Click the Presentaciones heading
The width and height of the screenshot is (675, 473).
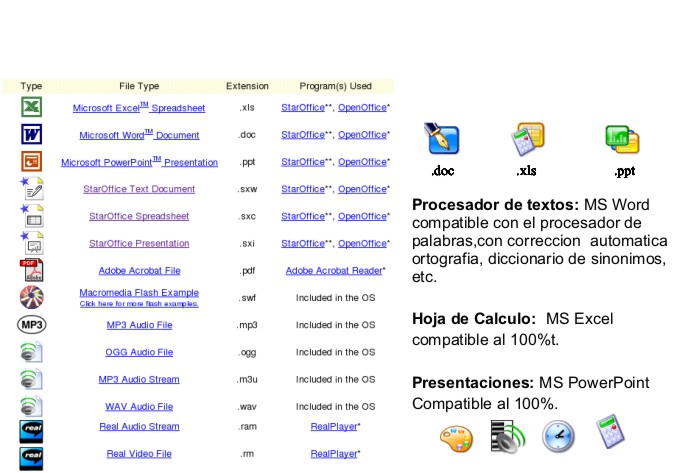pos(473,383)
